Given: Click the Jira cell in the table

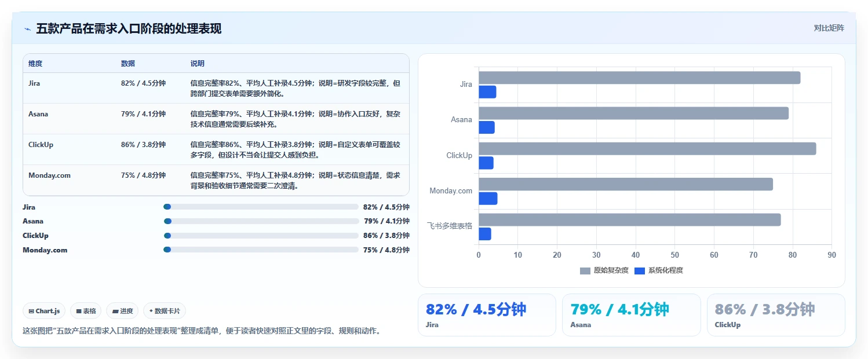Looking at the screenshot, I should click(x=34, y=83).
